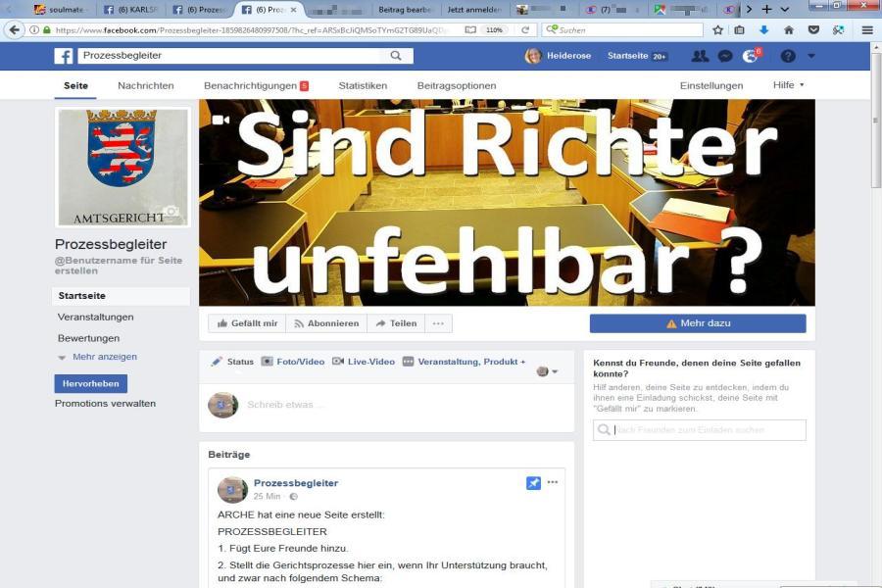Switch to the Beitrag bearbeiten tab
882x588 pixels.
(404, 10)
